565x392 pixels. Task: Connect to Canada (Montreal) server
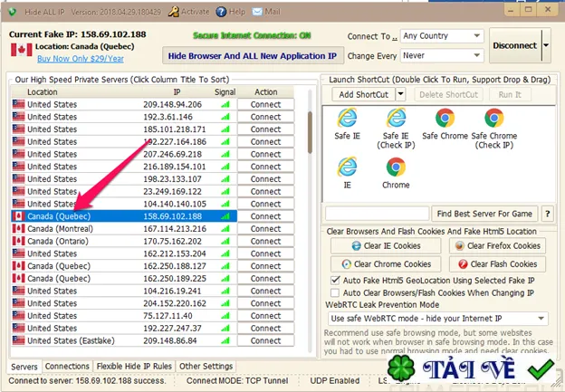265,229
